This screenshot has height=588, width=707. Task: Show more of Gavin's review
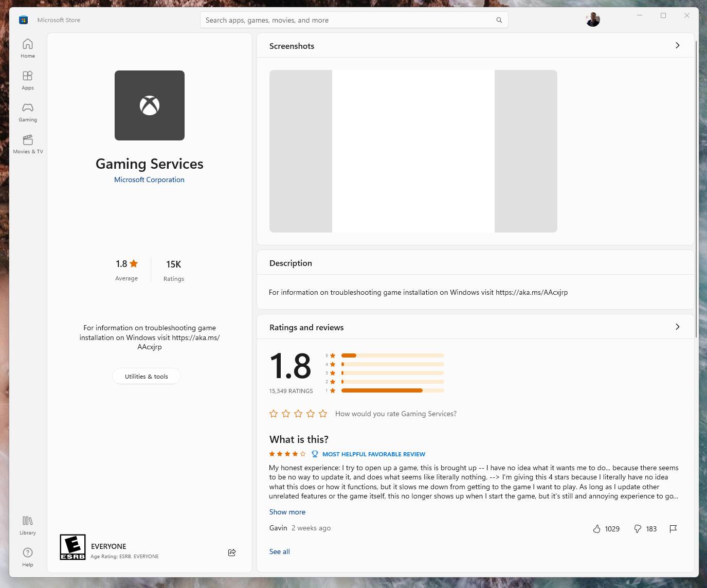coord(287,512)
